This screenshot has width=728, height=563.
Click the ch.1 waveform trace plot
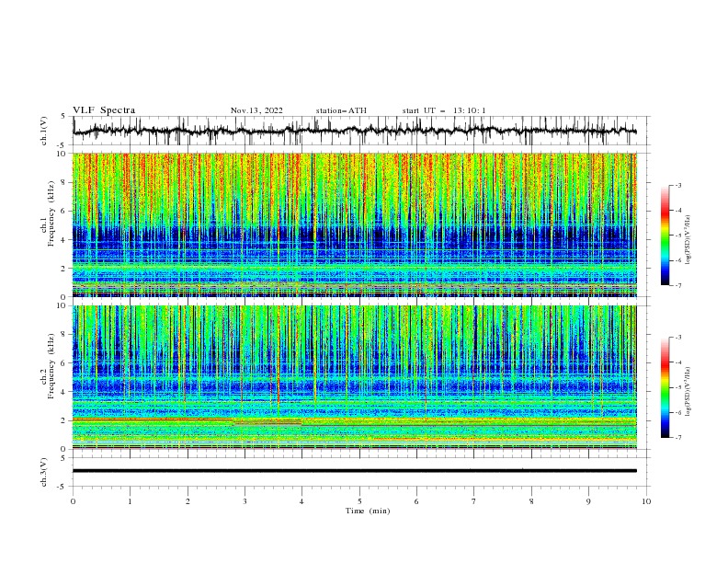pyautogui.click(x=355, y=131)
